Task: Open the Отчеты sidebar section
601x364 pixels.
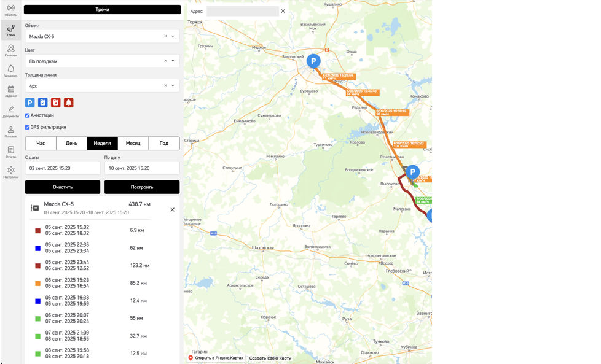Action: 10,152
